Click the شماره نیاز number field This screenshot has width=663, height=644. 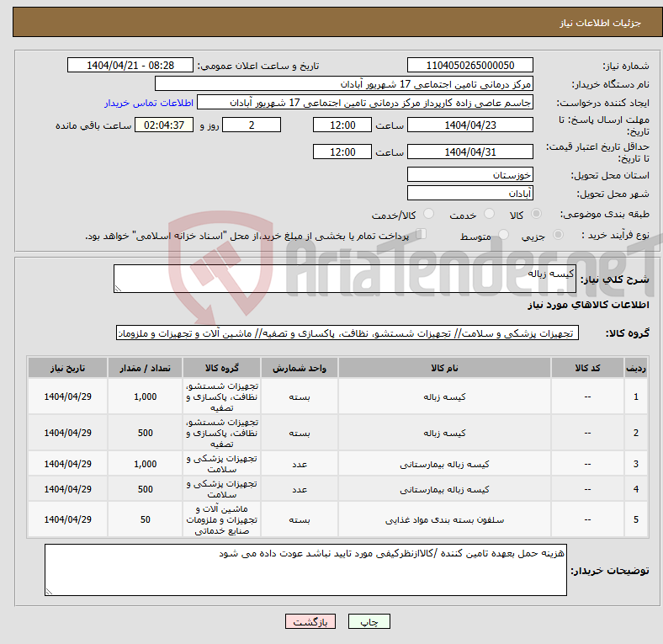[x=469, y=65]
